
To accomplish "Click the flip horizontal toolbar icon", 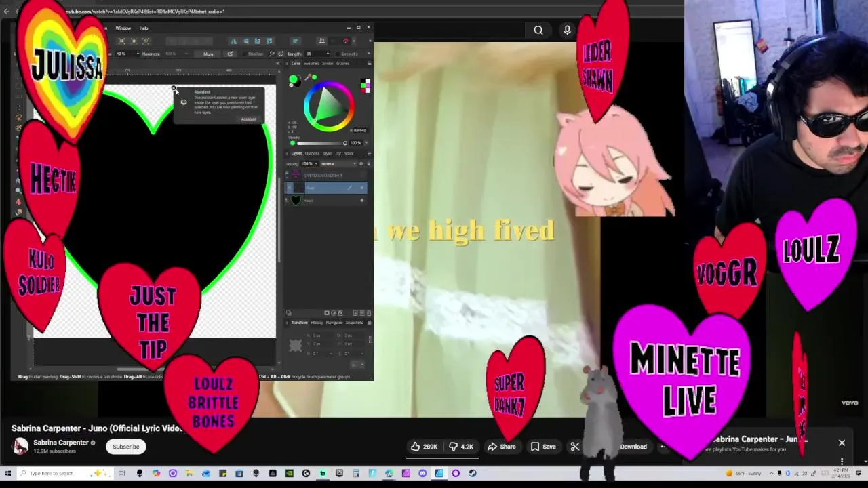I will point(234,41).
